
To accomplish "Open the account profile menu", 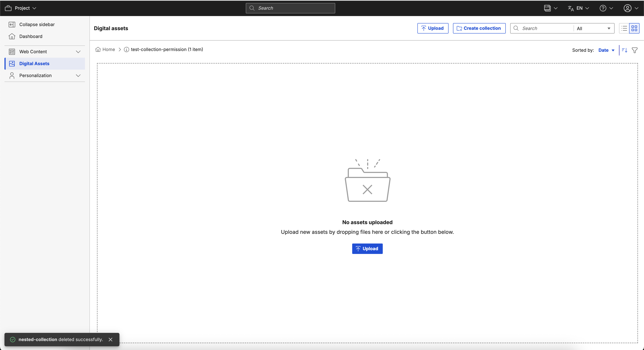I will (x=628, y=8).
